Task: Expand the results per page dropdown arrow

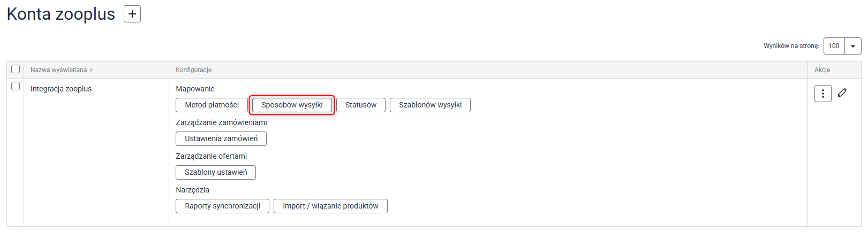Action: pyautogui.click(x=853, y=46)
